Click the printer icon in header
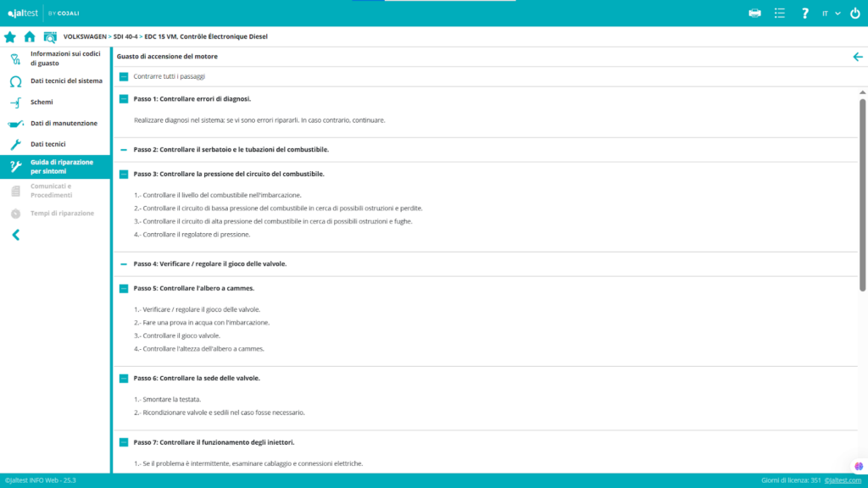The height and width of the screenshot is (488, 868). 755,13
